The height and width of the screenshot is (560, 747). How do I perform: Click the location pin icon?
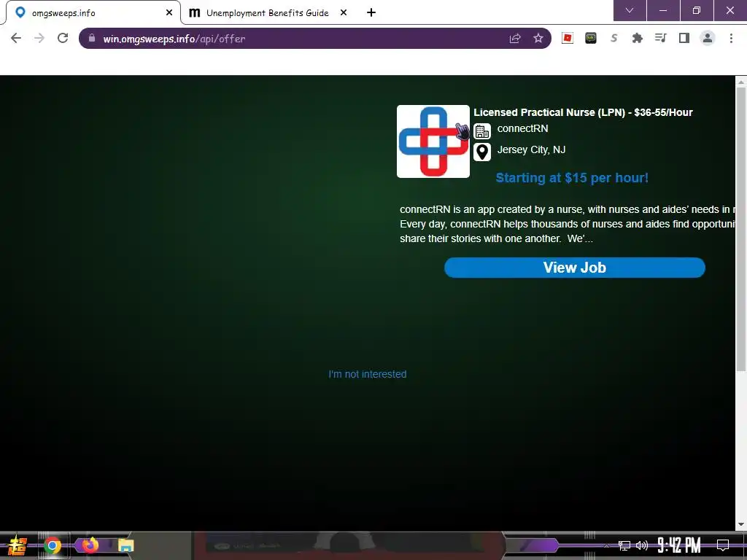point(482,152)
